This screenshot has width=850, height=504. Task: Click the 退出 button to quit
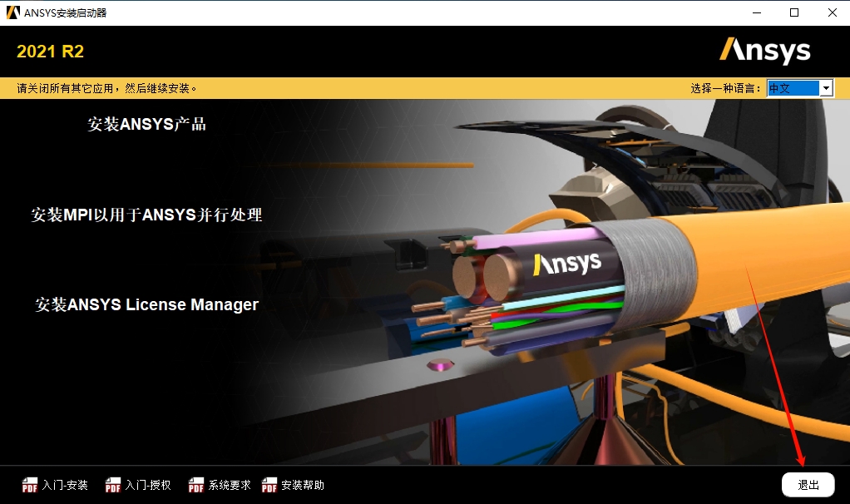tap(808, 484)
